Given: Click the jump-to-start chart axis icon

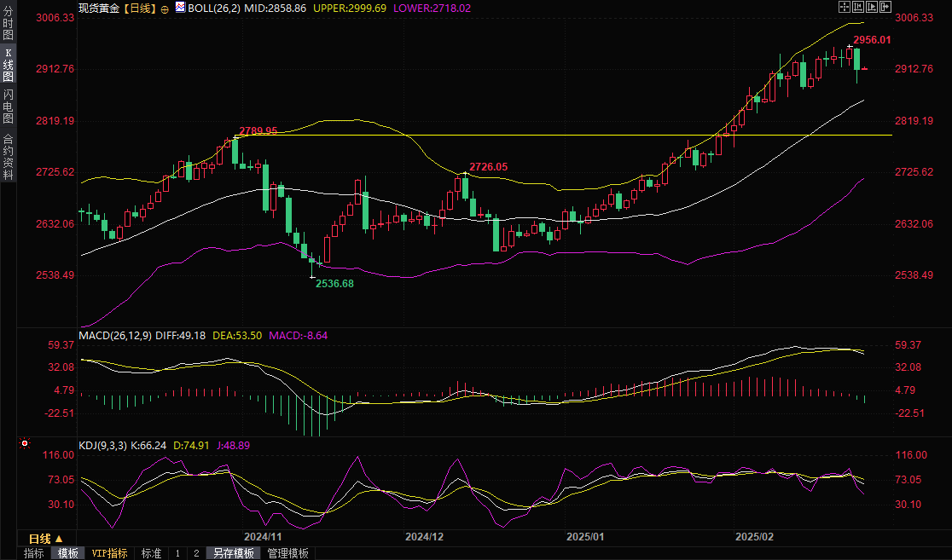Looking at the screenshot, I should (x=858, y=7).
